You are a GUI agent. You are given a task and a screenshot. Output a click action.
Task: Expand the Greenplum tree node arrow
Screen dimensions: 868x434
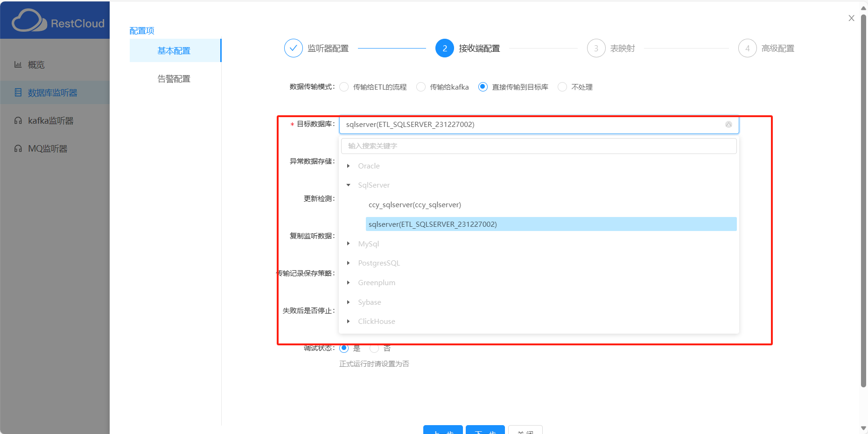coord(348,283)
